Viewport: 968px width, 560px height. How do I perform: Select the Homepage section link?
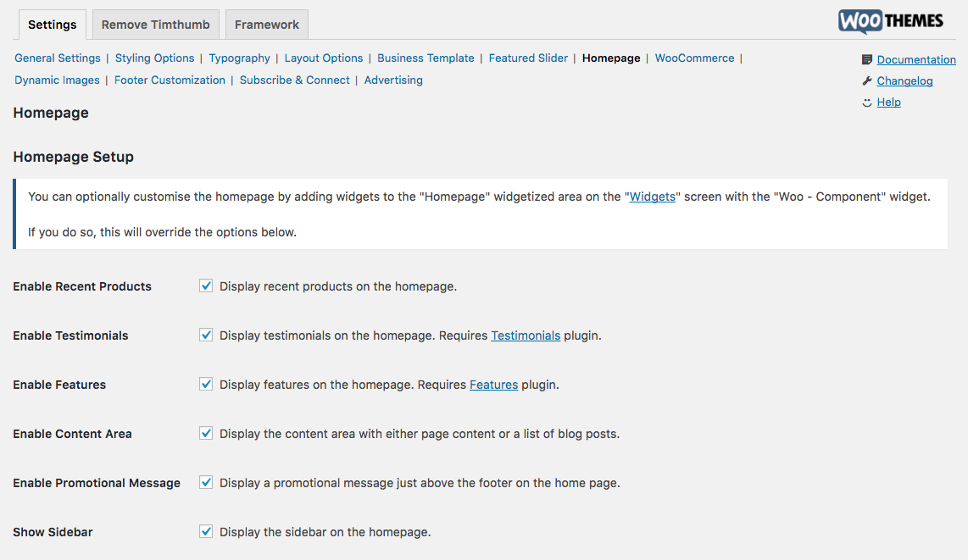611,58
